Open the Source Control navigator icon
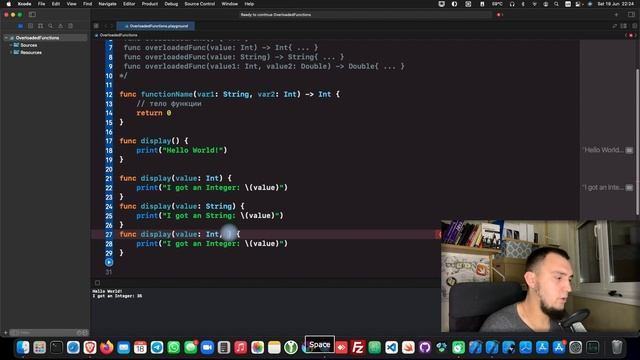 (31, 26)
